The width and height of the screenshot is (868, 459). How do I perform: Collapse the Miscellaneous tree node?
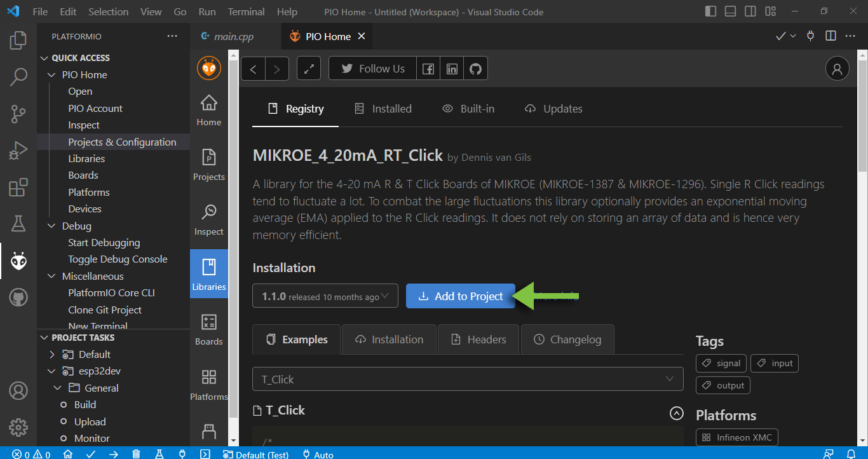[x=52, y=277]
